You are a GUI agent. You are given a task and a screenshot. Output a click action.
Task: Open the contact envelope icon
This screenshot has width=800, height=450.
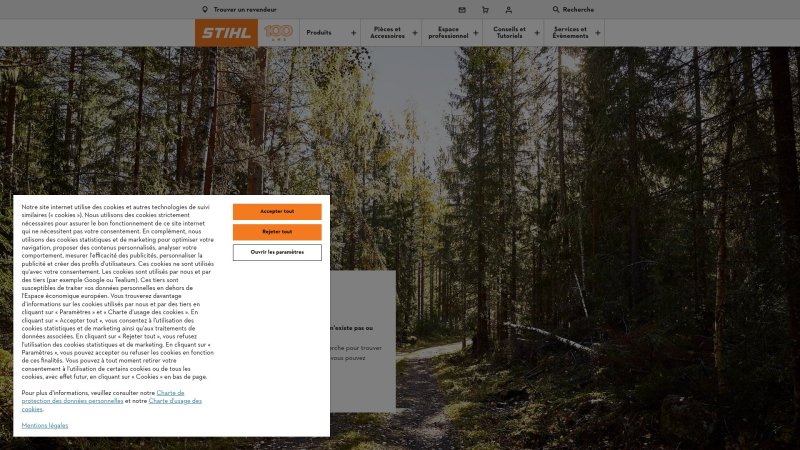[462, 10]
